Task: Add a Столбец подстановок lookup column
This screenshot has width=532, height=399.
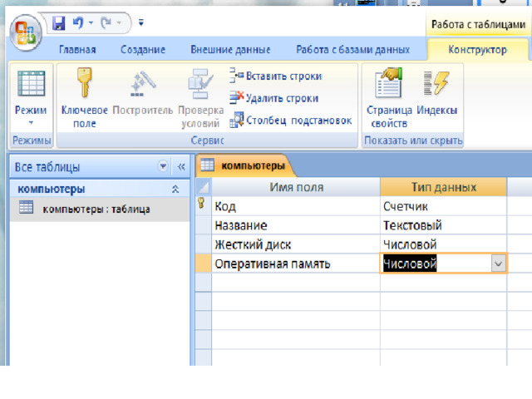Action: (x=291, y=121)
